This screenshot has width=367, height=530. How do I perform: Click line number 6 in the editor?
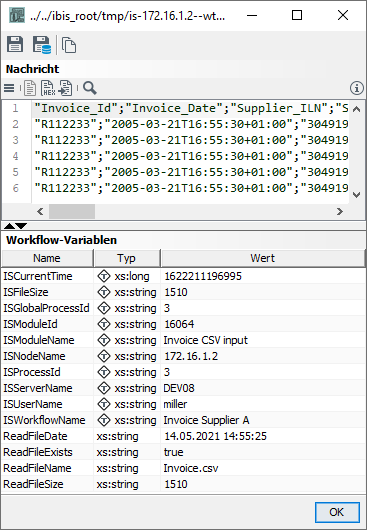point(15,188)
